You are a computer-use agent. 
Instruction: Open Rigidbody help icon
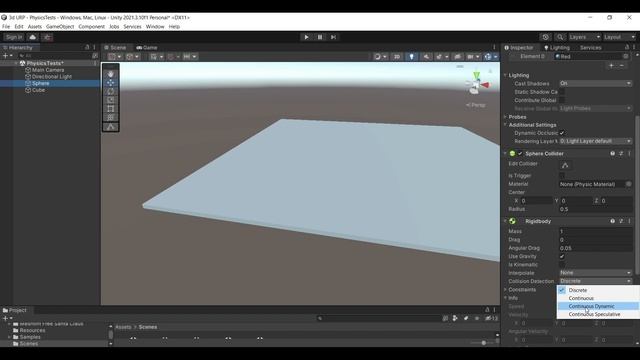(612, 221)
